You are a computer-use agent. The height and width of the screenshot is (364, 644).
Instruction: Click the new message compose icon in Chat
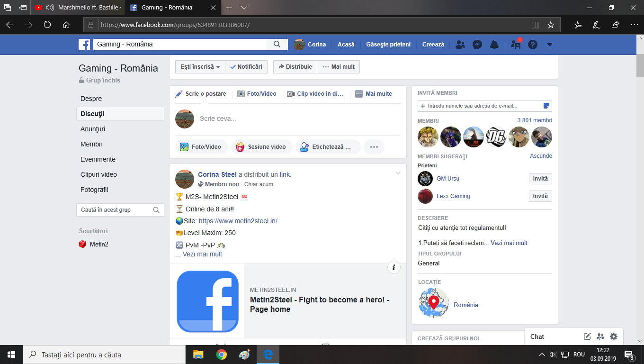coord(587,337)
